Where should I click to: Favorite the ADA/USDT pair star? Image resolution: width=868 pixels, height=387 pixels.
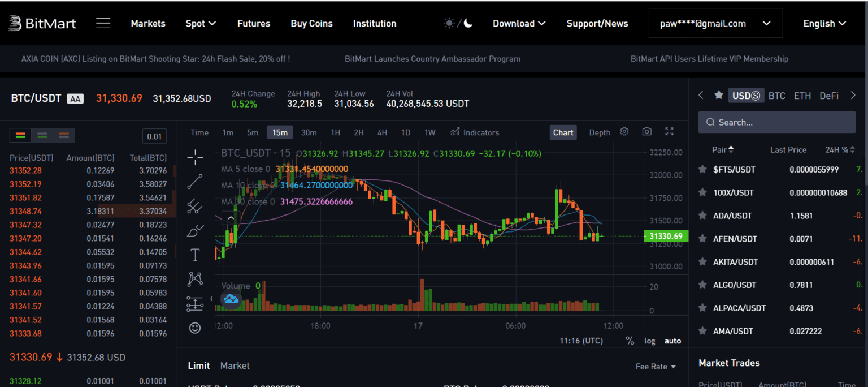tap(702, 216)
